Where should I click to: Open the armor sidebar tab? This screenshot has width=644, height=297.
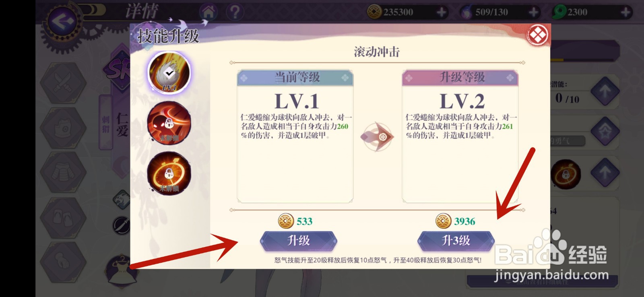point(63,173)
